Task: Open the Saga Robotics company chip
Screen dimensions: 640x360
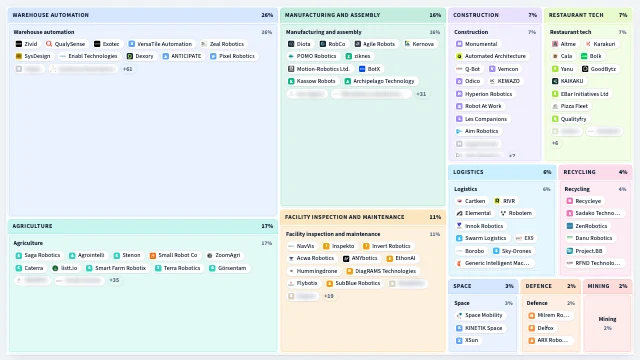Action: (x=38, y=255)
